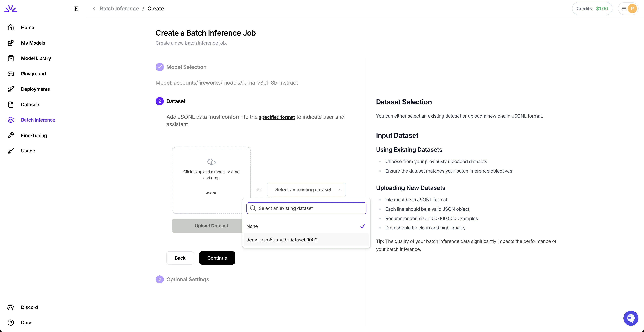644x332 pixels.
Task: Go back via Batch Inference breadcrumb
Action: tap(119, 9)
